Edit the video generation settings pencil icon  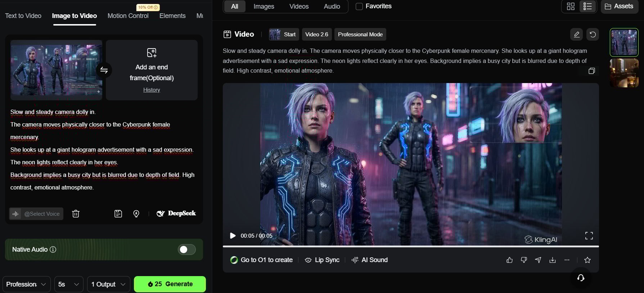click(577, 35)
